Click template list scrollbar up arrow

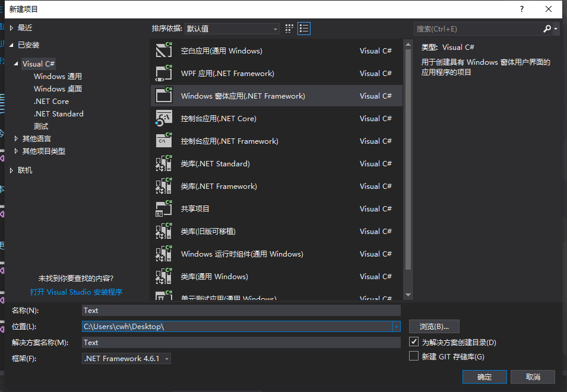click(408, 45)
